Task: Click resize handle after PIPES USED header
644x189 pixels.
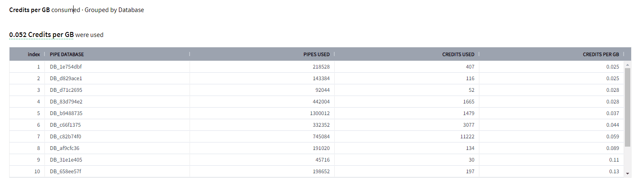Action: (334, 54)
